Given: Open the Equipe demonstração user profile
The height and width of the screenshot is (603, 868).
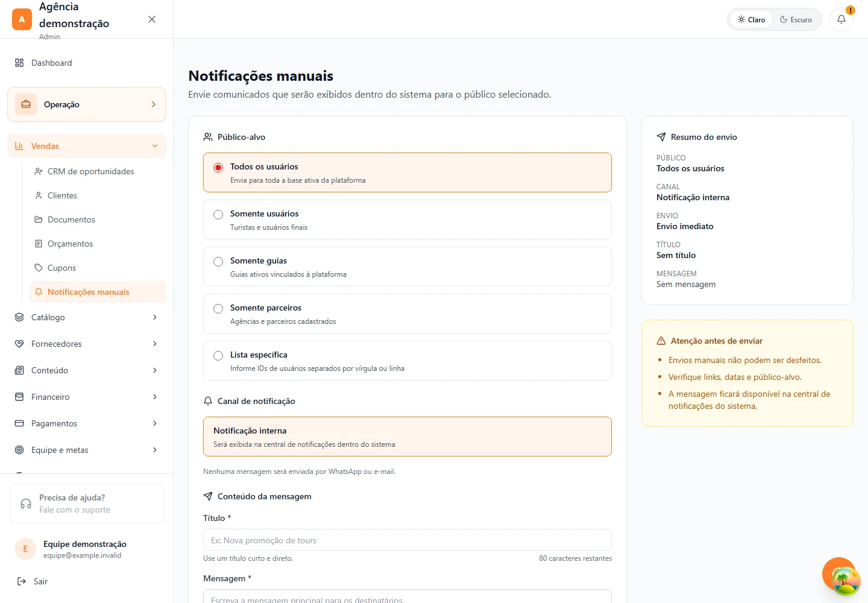Looking at the screenshot, I should (87, 549).
